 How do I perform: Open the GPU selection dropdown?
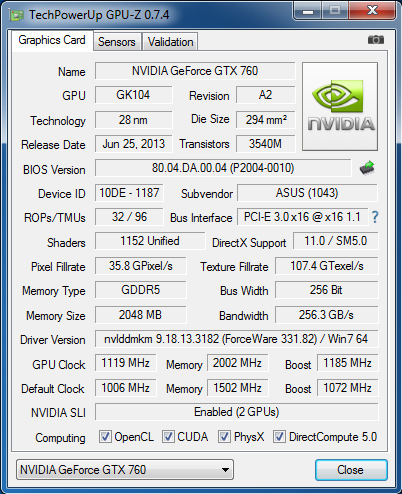click(125, 470)
